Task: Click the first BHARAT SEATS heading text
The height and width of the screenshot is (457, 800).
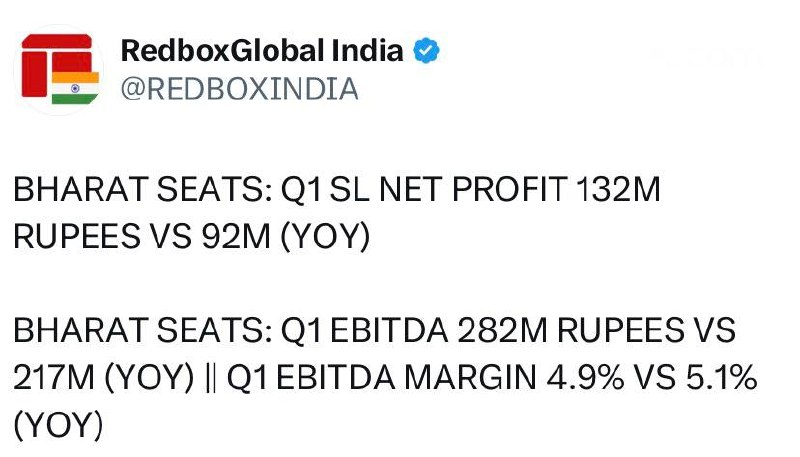Action: pyautogui.click(x=142, y=189)
